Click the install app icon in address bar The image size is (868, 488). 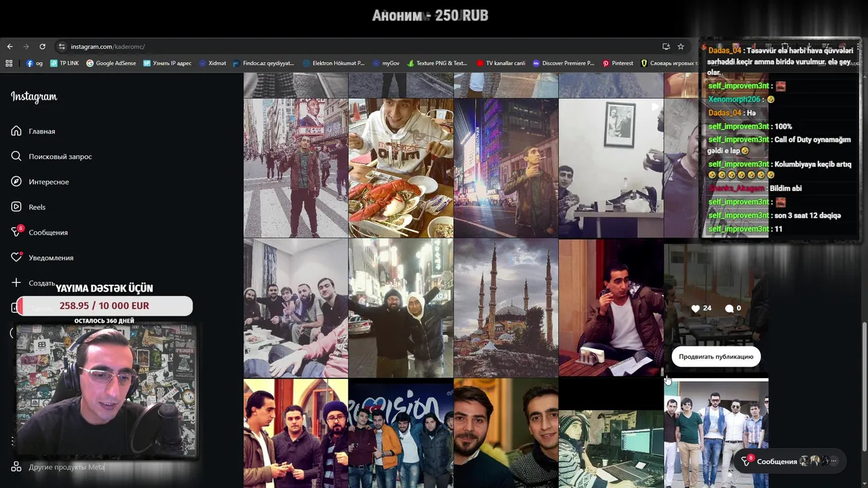666,47
